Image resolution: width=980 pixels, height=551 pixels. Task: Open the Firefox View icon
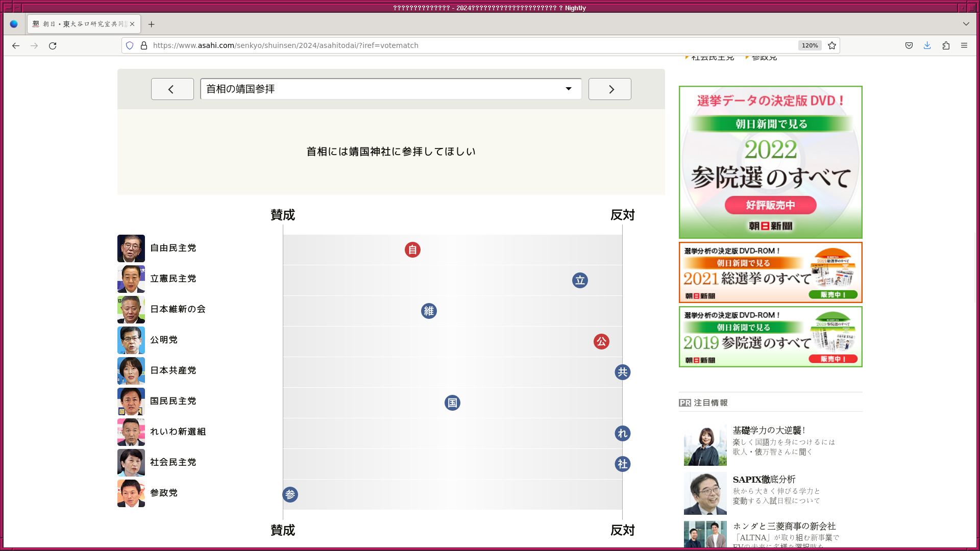coord(14,24)
